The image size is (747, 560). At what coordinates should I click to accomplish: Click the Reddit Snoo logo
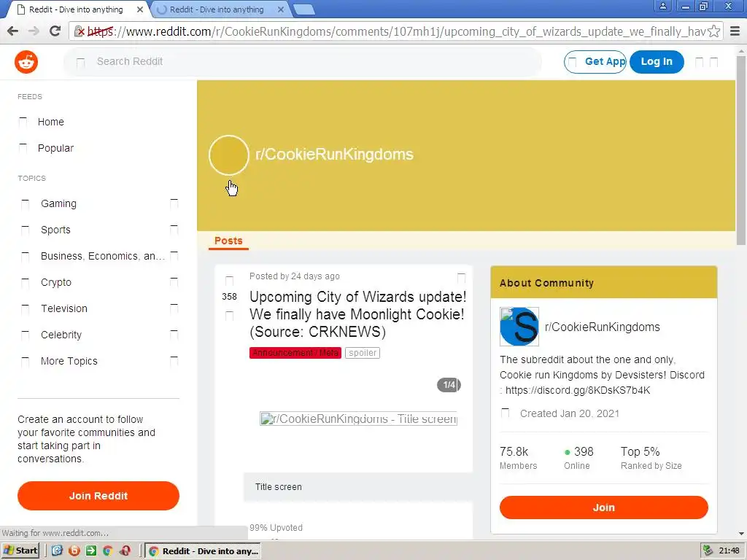(26, 62)
